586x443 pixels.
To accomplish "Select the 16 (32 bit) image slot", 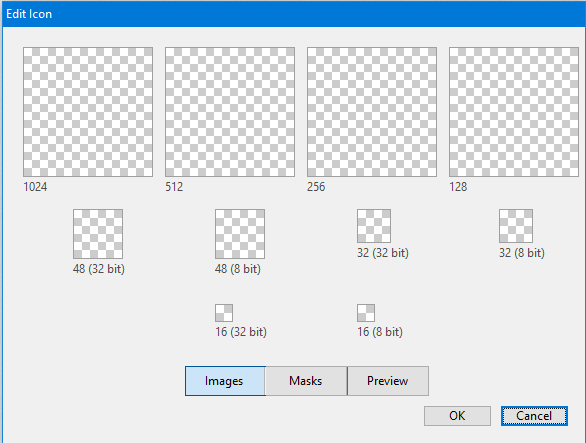I will 224,313.
